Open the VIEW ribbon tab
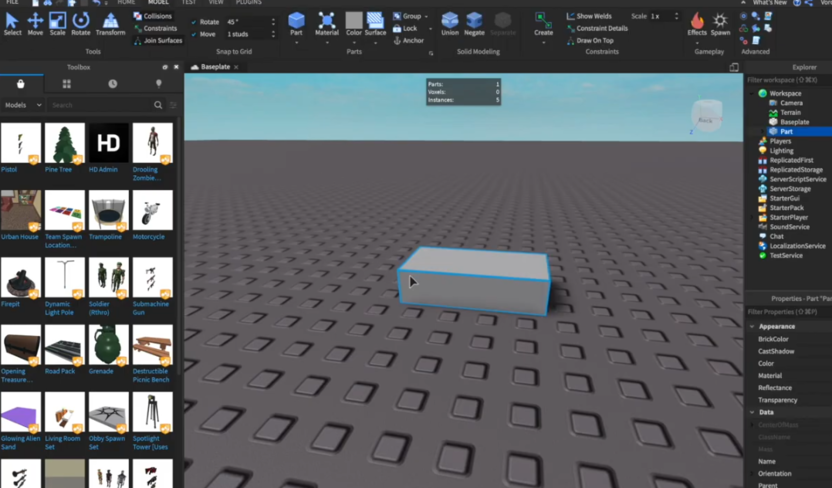 point(216,2)
